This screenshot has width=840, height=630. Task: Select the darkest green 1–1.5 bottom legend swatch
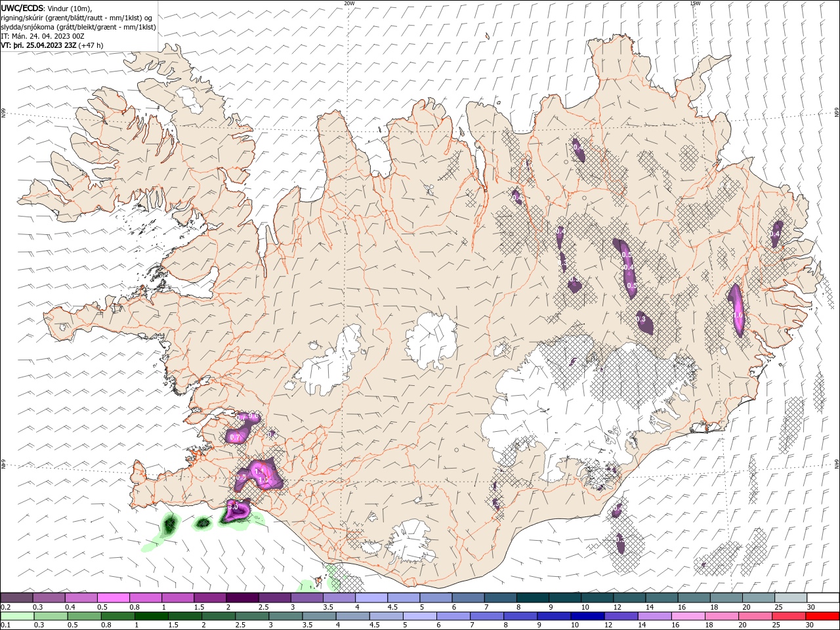pyautogui.click(x=151, y=616)
